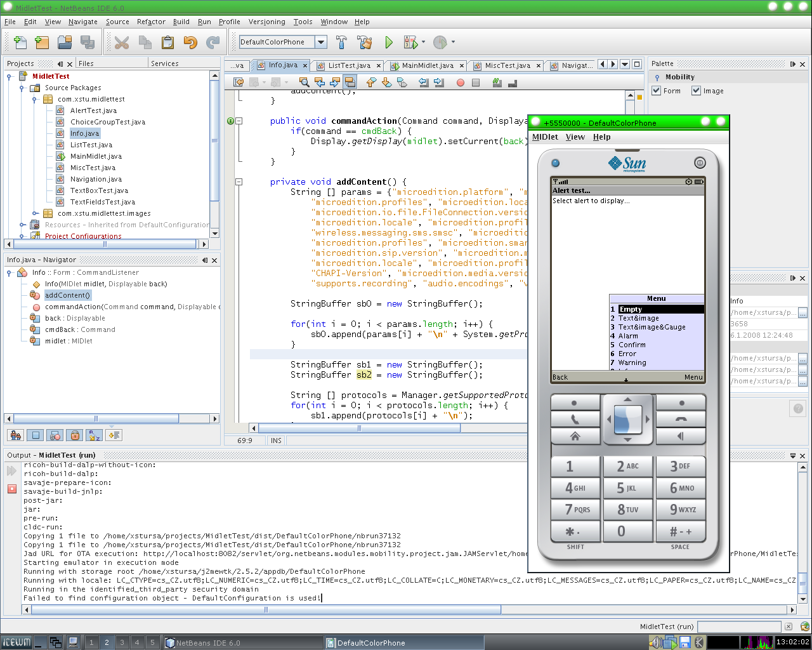Collapse the commandAction code fold
812x650 pixels.
(x=239, y=121)
